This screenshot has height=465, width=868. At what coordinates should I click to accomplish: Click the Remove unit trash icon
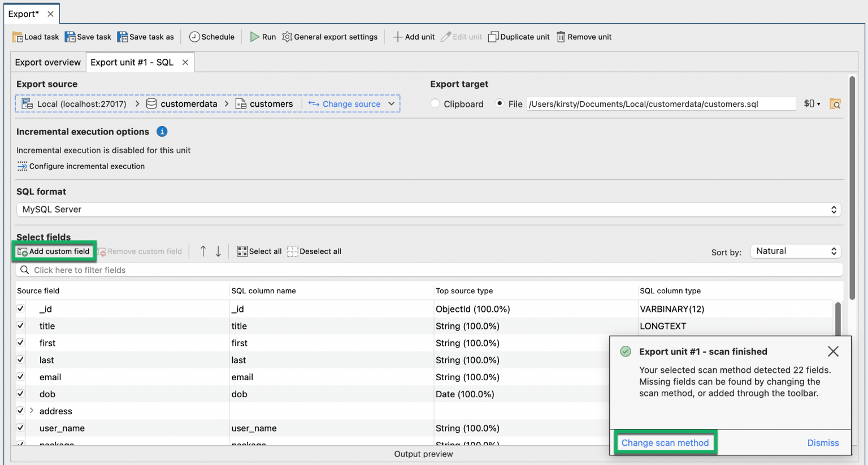pyautogui.click(x=561, y=37)
